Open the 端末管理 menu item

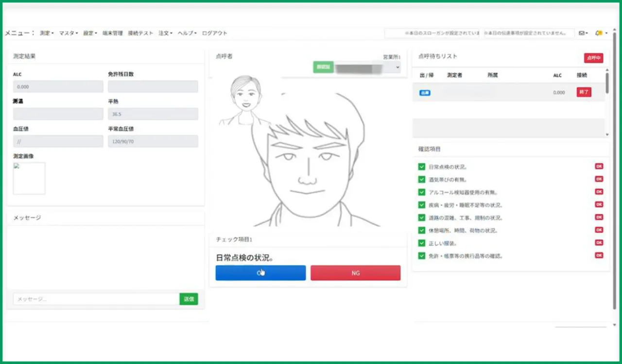(112, 33)
